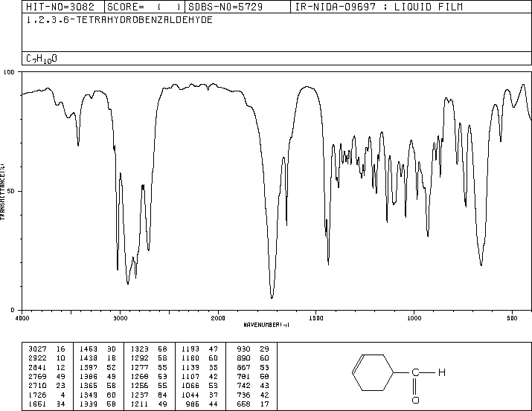The height and width of the screenshot is (411, 532).
Task: Click the 890 peak table entry
Action: tap(243, 358)
